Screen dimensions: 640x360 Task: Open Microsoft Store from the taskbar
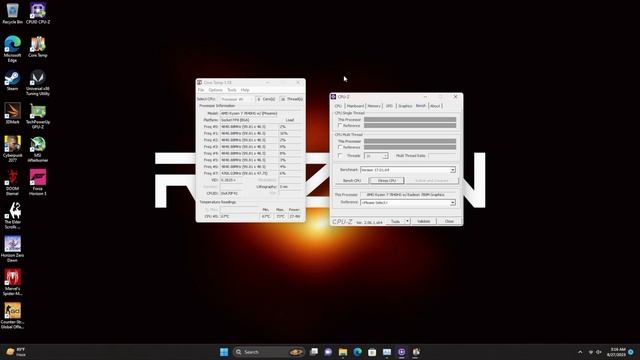372,352
